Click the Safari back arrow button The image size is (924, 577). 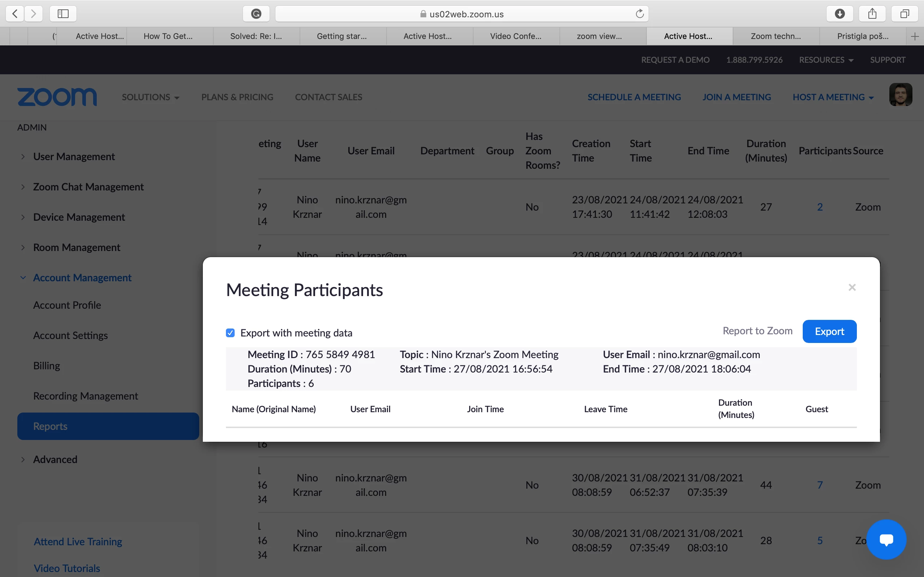point(15,14)
